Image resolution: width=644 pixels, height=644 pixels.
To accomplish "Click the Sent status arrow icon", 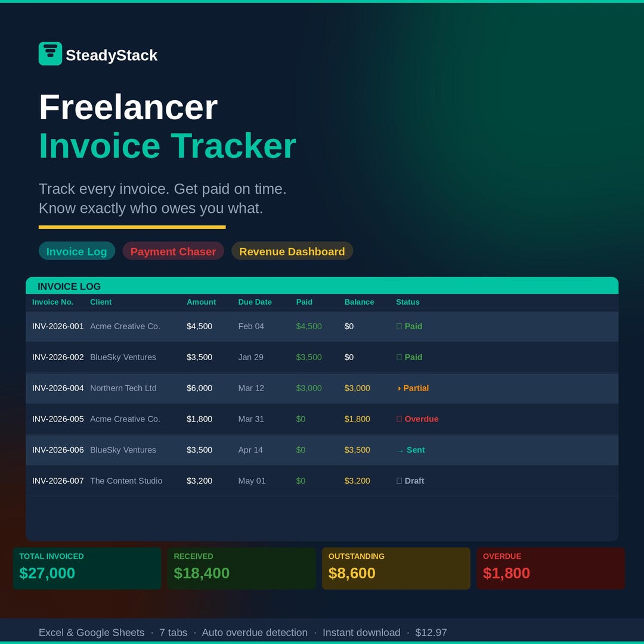I will click(400, 451).
